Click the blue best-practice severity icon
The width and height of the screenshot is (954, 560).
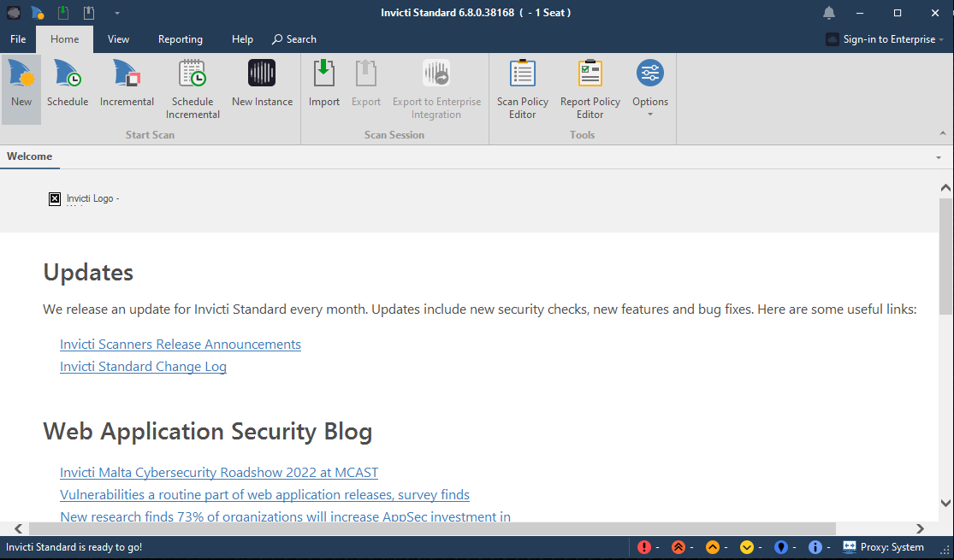pyautogui.click(x=781, y=547)
